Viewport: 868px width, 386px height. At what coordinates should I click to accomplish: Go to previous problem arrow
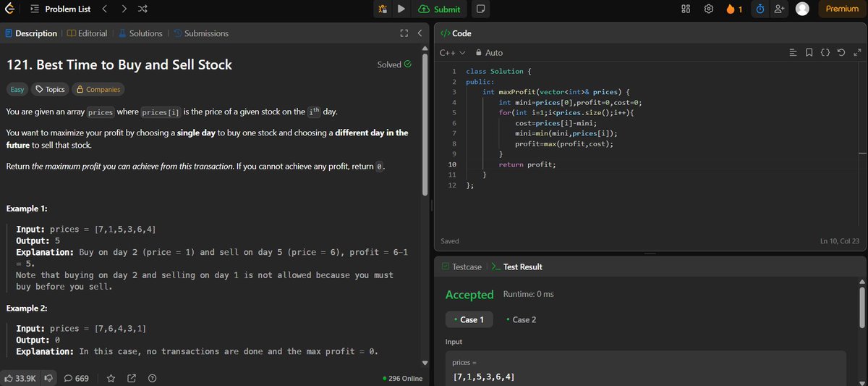[x=103, y=9]
